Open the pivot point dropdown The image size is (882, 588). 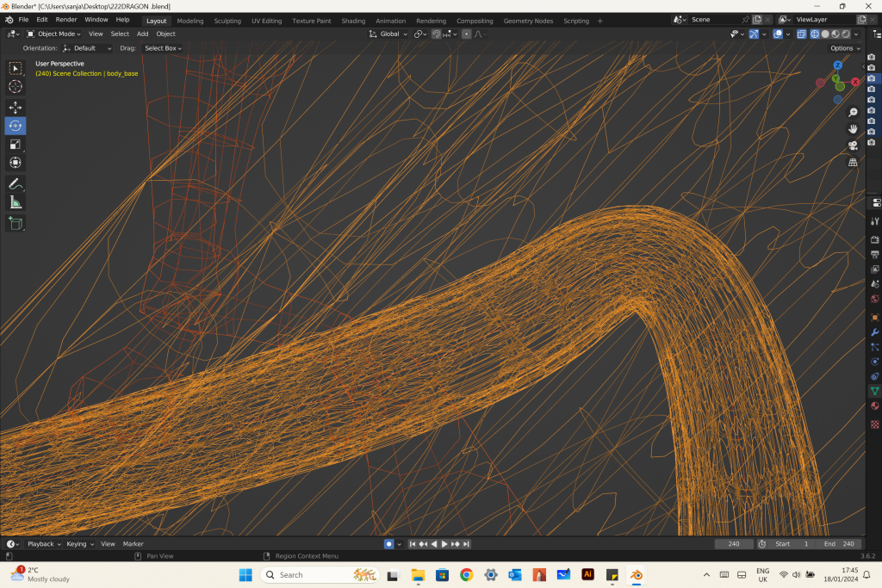(x=420, y=34)
